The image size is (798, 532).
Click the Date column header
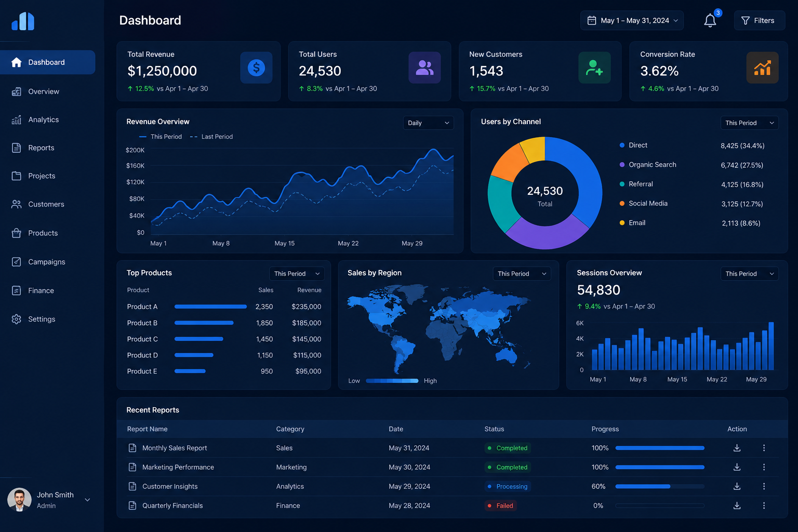396,429
